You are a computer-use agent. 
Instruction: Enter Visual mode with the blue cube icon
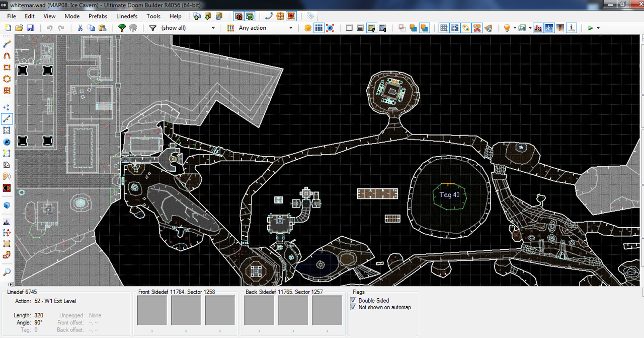(x=7, y=205)
